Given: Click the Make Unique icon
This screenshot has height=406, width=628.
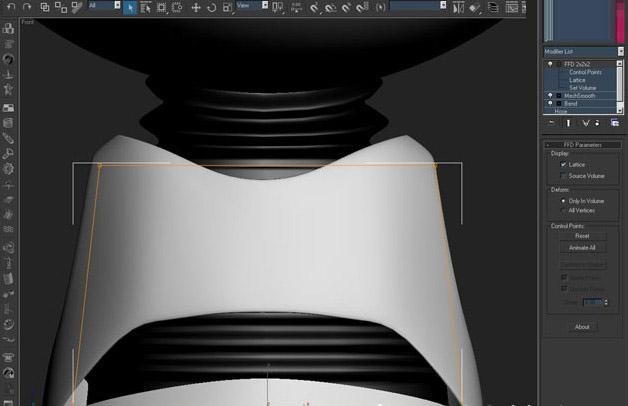Looking at the screenshot, I should pyautogui.click(x=586, y=123).
